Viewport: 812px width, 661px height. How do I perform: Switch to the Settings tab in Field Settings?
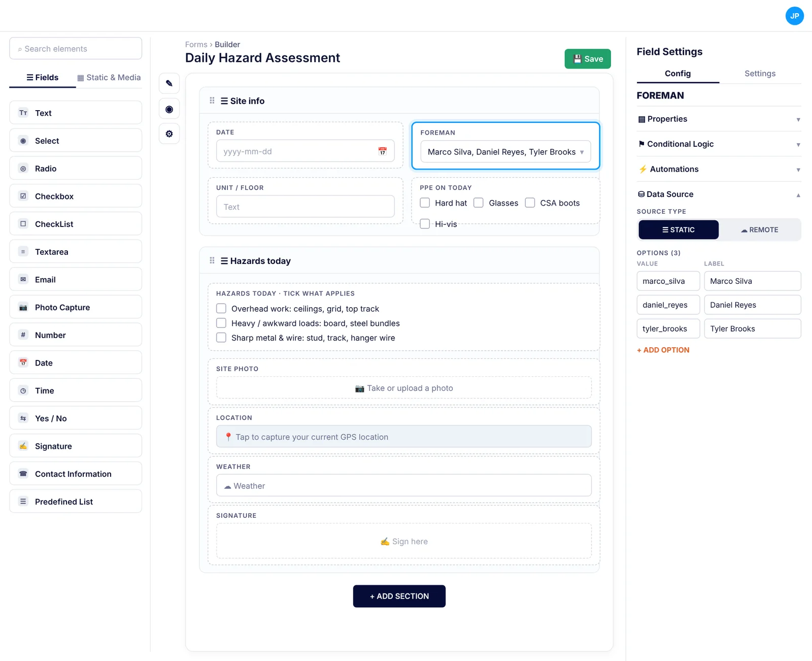760,73
